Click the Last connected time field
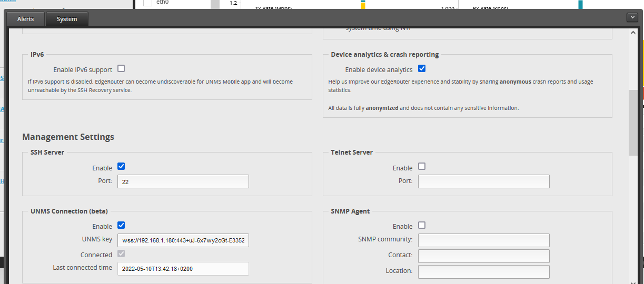 coord(183,268)
